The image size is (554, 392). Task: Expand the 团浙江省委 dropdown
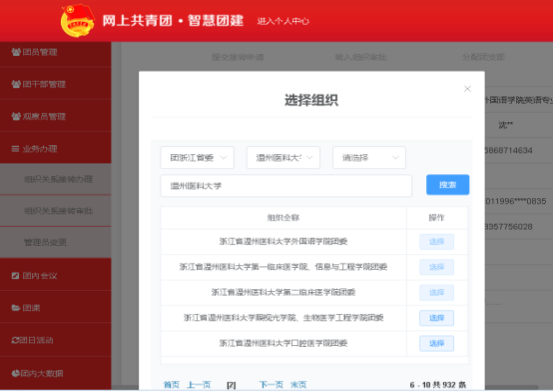click(197, 158)
